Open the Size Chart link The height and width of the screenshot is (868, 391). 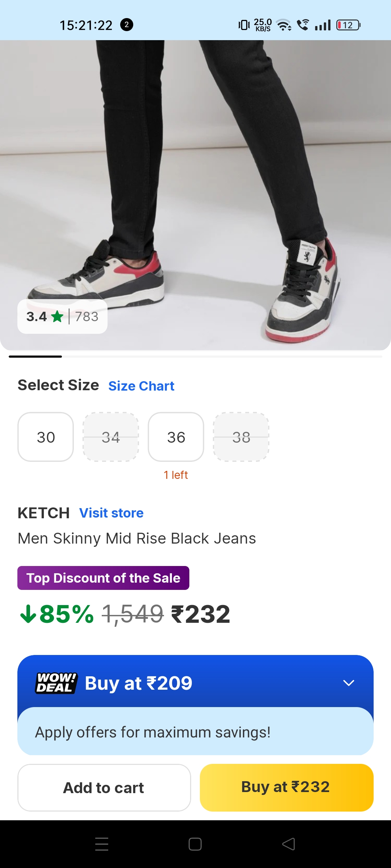[x=141, y=386]
